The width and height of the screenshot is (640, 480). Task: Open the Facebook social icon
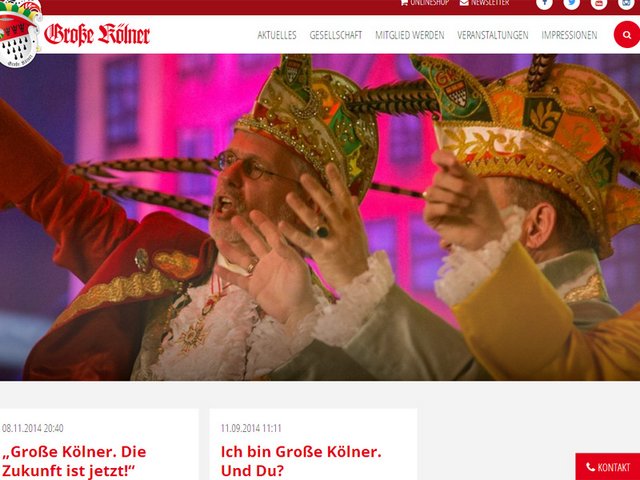[544, 2]
